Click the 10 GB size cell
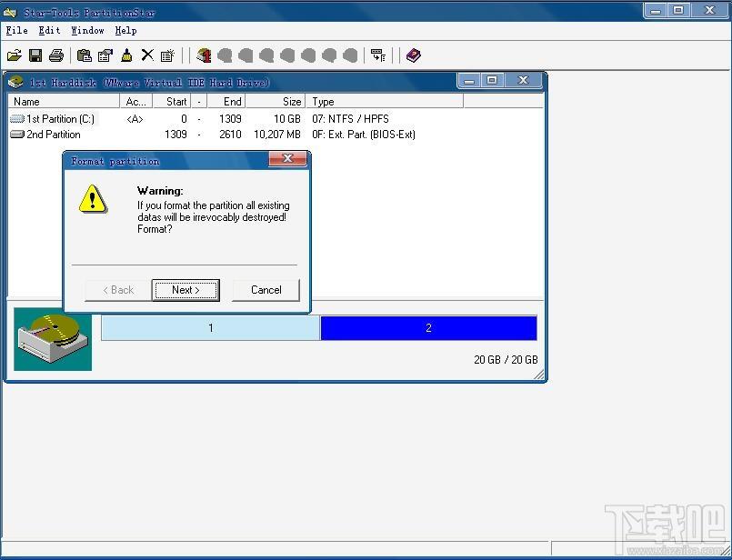This screenshot has height=560, width=732. tap(287, 119)
